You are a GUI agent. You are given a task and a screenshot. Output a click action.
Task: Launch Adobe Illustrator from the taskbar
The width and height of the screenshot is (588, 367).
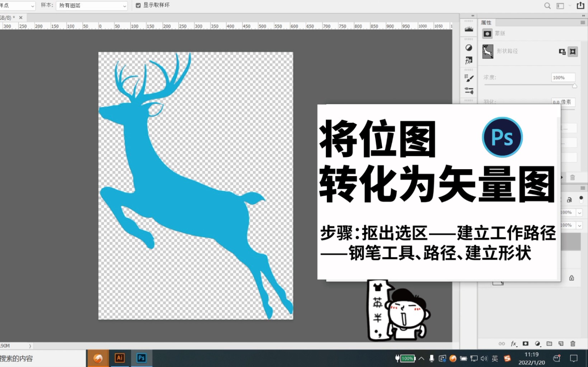(119, 358)
